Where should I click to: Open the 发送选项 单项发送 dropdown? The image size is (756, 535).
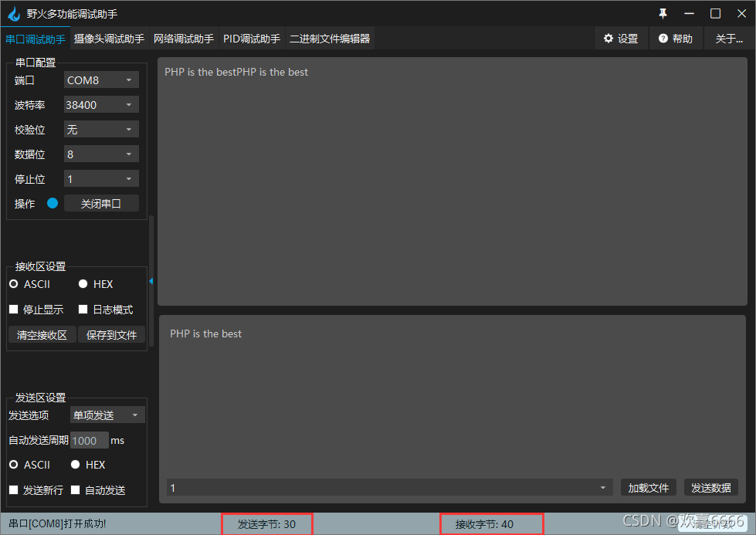click(x=107, y=415)
